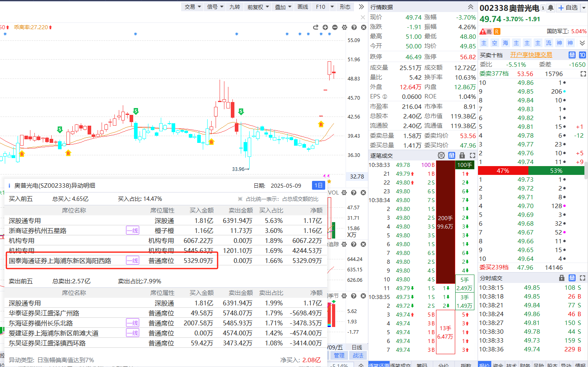Click the 东吴证券吴江盛泽镇西环路 seat row
588x367 pixels.
(x=165, y=343)
